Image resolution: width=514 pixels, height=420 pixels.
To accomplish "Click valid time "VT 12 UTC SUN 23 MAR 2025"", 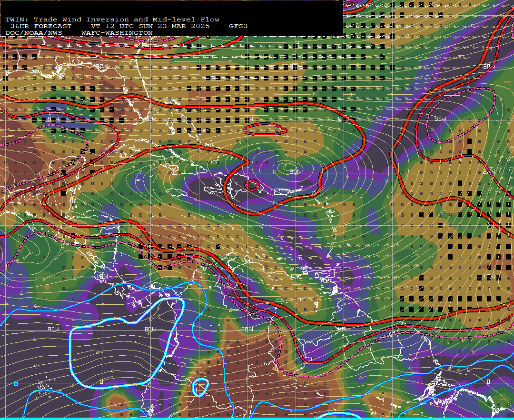I will [x=150, y=26].
